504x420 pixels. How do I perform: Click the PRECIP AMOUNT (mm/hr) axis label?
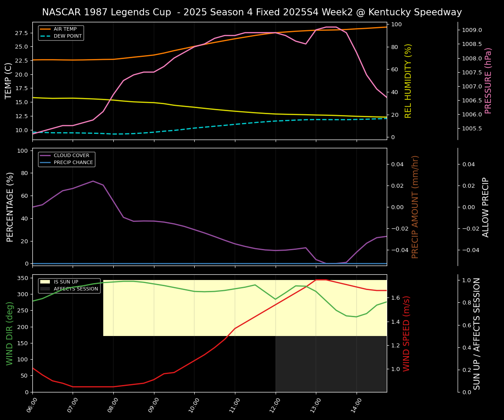click(x=415, y=206)
